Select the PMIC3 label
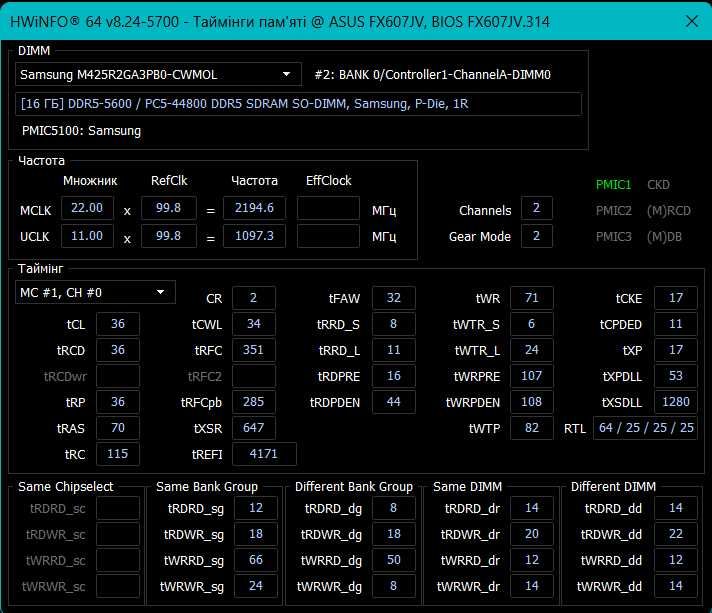Image resolution: width=712 pixels, height=613 pixels. click(613, 237)
